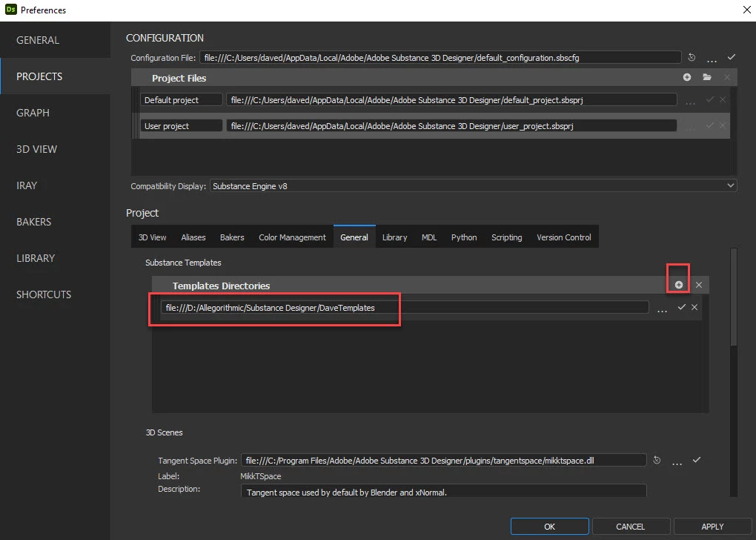Click CANCEL to discard changes
Image resolution: width=756 pixels, height=540 pixels.
(630, 527)
